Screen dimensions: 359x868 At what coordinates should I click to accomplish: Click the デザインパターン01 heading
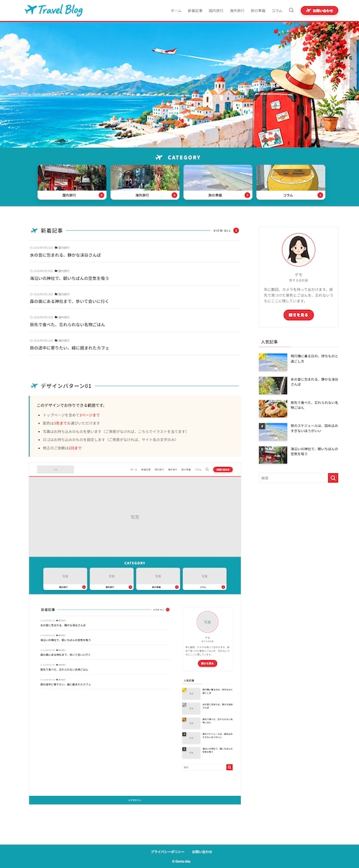point(66,386)
